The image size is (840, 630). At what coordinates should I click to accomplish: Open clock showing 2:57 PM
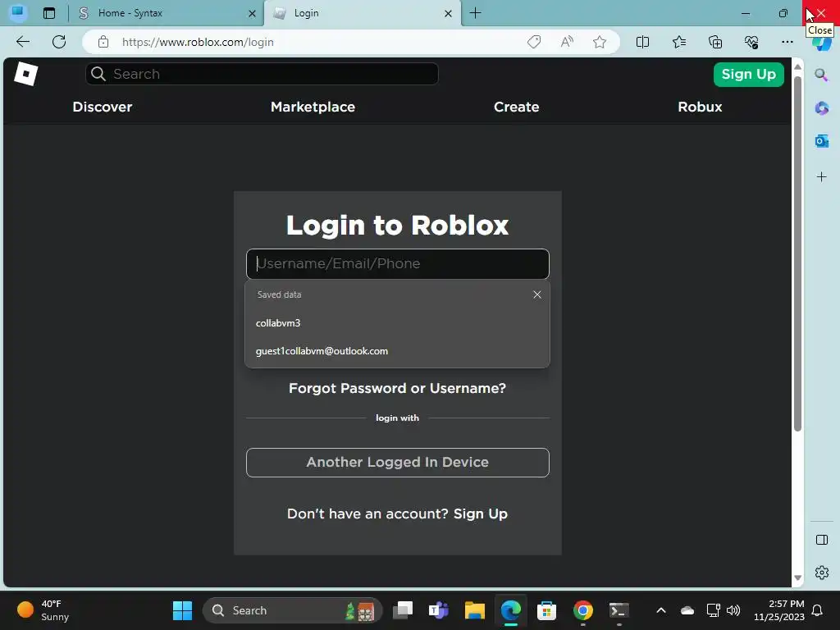tap(779, 610)
